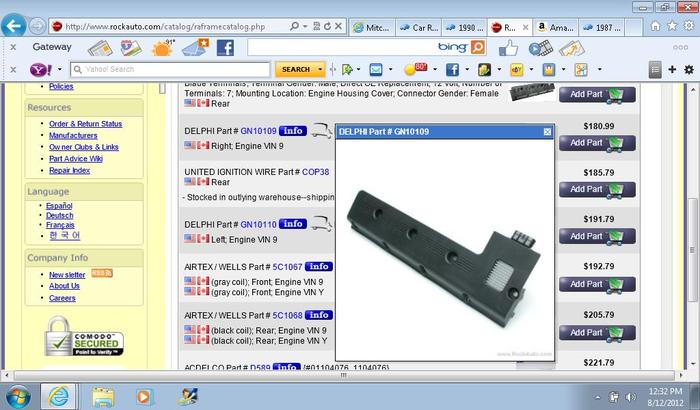Click the eBay icon in Yahoo toolbar
The width and height of the screenshot is (700, 410).
(517, 70)
